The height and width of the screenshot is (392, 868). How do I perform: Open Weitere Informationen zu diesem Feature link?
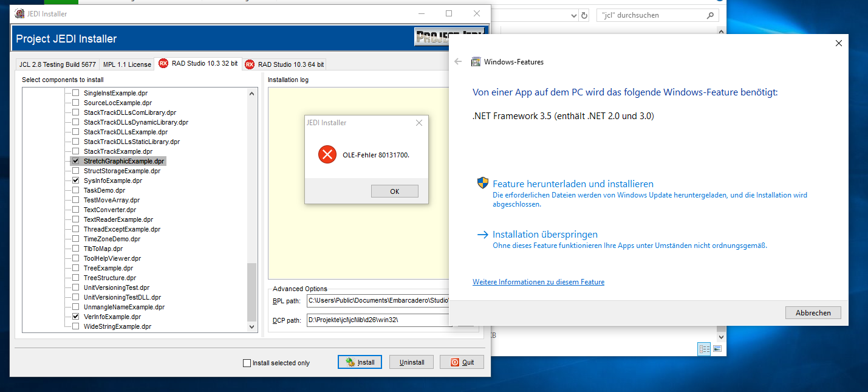pyautogui.click(x=538, y=282)
